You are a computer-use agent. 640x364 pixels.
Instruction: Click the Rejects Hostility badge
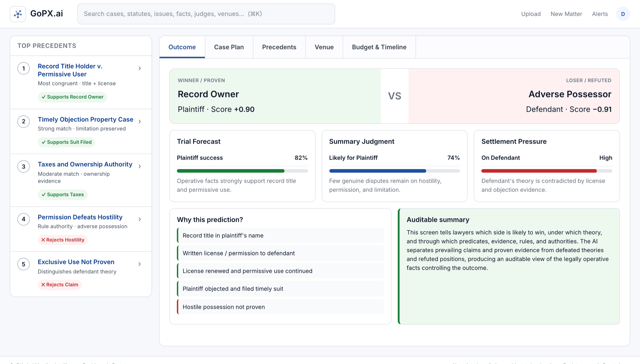click(x=63, y=240)
